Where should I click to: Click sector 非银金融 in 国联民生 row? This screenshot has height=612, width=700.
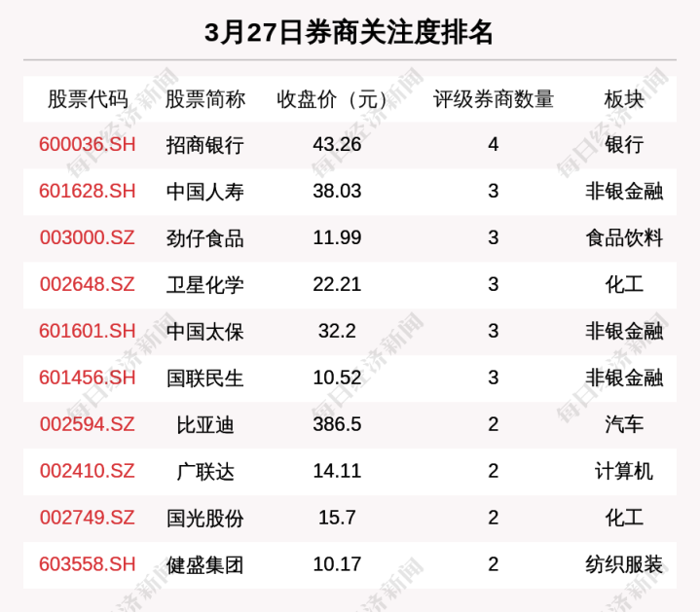coord(624,378)
